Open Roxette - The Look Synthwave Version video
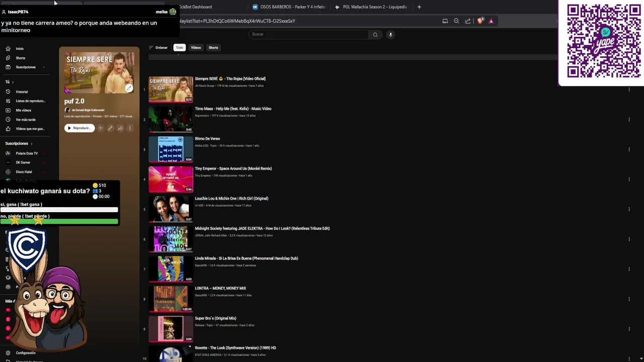The image size is (644, 362). point(235,348)
